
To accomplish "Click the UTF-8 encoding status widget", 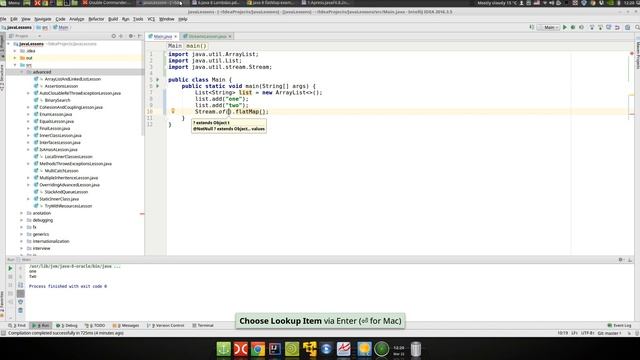I will [587, 333].
